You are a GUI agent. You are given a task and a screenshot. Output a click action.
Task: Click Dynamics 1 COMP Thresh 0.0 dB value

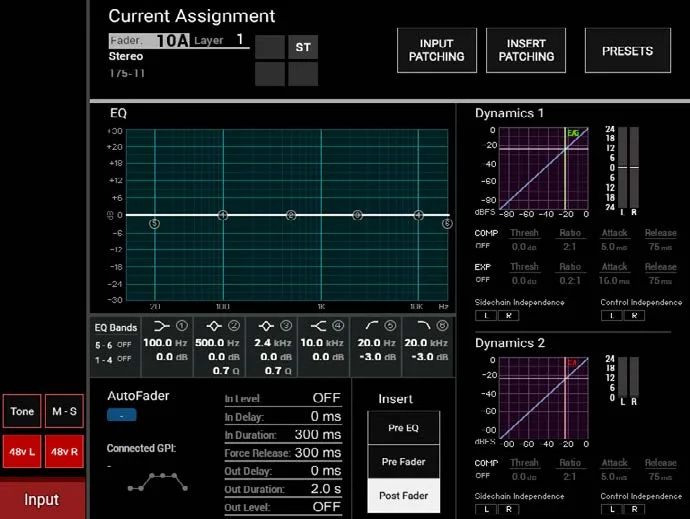pyautogui.click(x=524, y=247)
